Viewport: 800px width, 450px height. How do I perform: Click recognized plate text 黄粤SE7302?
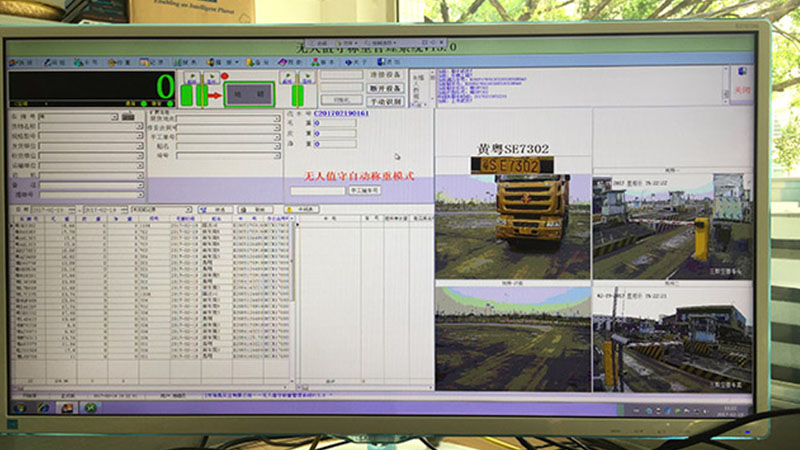point(513,149)
